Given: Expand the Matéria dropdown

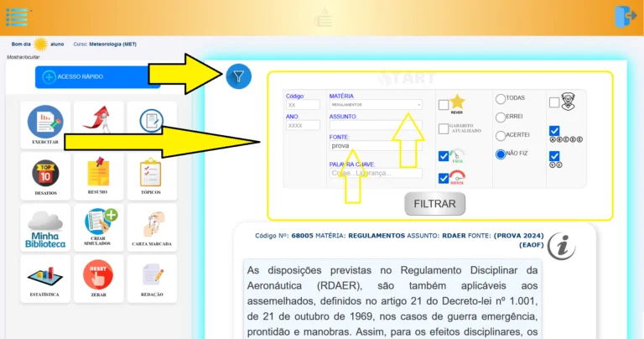Looking at the screenshot, I should pos(376,105).
